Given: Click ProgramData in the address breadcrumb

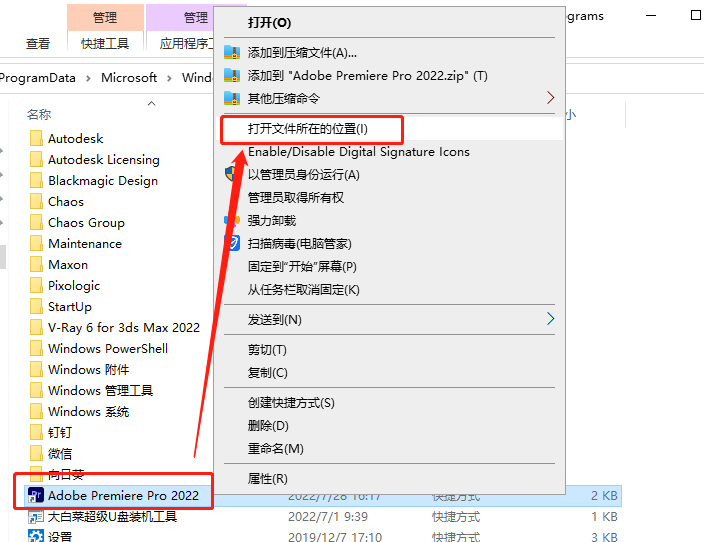Looking at the screenshot, I should [x=38, y=78].
